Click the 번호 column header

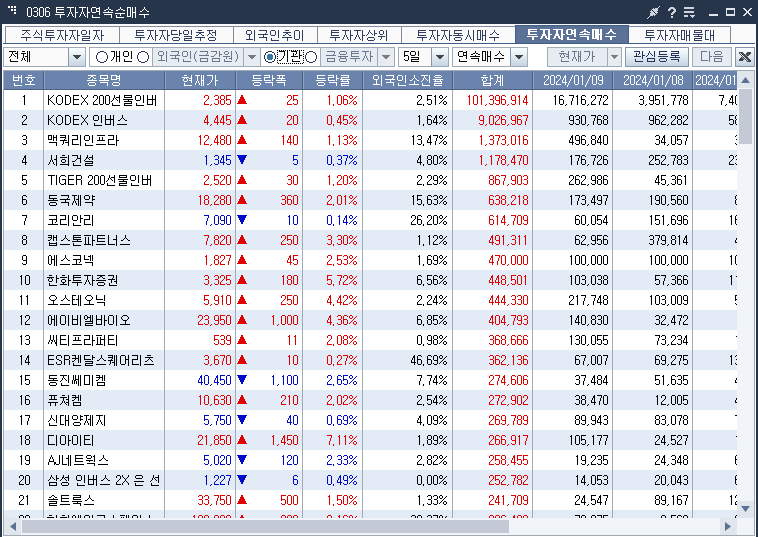click(24, 80)
